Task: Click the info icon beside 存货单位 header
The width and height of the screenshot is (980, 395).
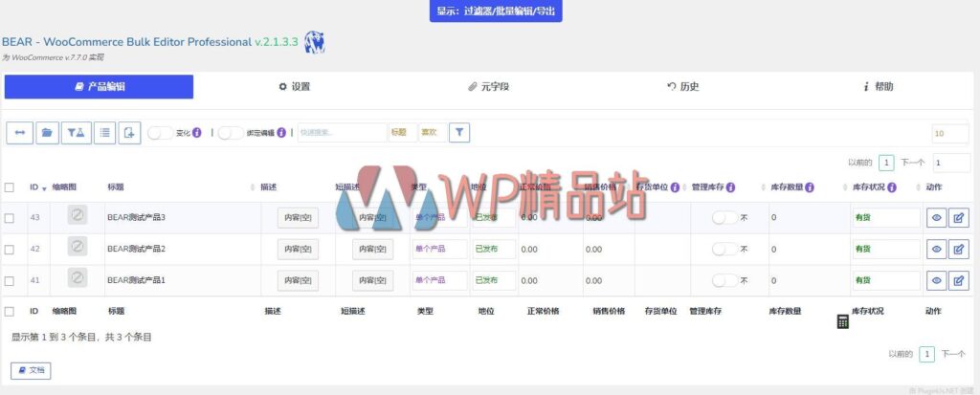Action: tap(675, 187)
